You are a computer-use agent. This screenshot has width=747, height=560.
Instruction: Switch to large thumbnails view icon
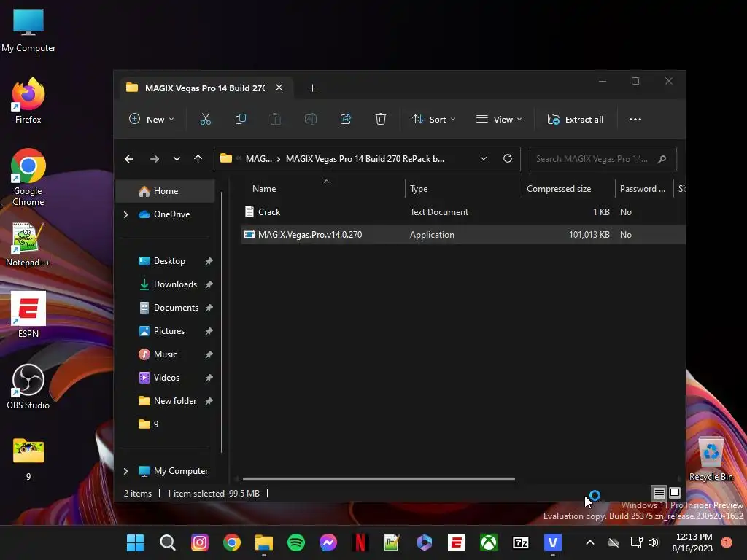675,493
